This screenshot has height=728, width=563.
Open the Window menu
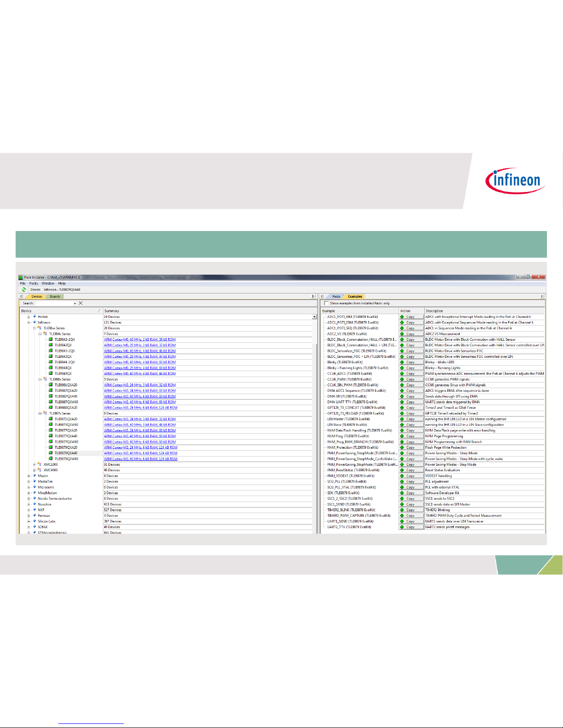[48, 283]
